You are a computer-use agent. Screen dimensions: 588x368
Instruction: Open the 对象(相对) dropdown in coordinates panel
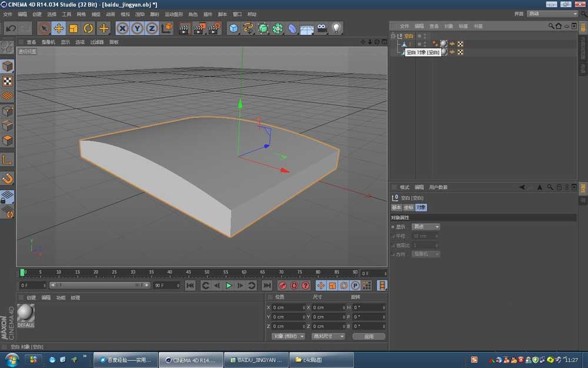287,336
